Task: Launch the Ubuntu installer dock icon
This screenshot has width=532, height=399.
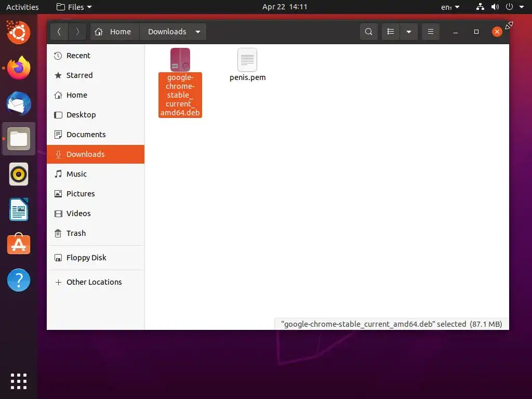Action: click(x=19, y=32)
